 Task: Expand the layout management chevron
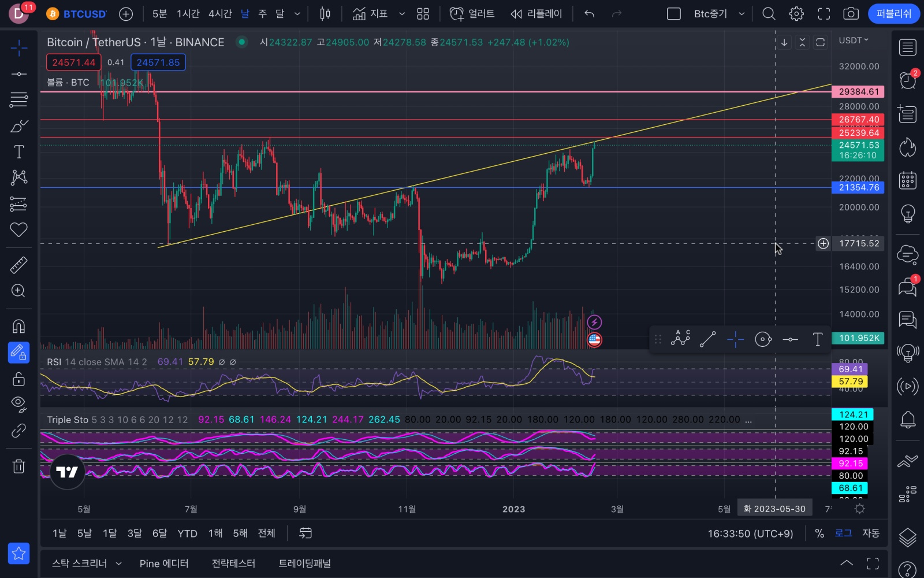tap(742, 14)
